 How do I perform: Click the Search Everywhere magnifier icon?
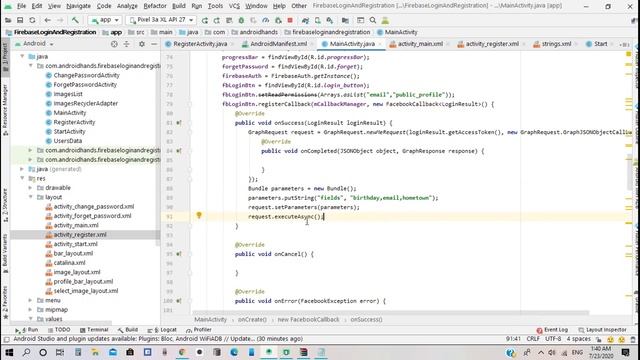pyautogui.click(x=373, y=20)
